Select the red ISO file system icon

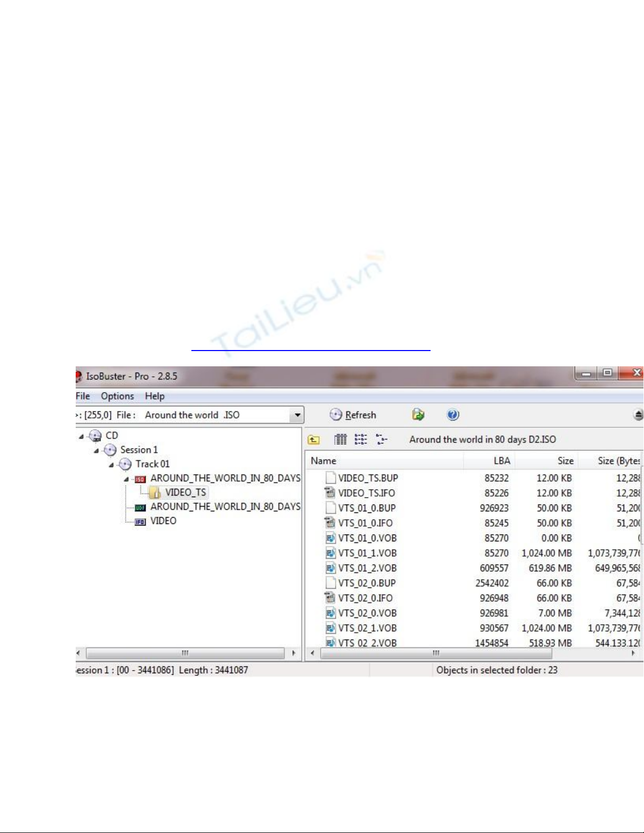[x=140, y=479]
